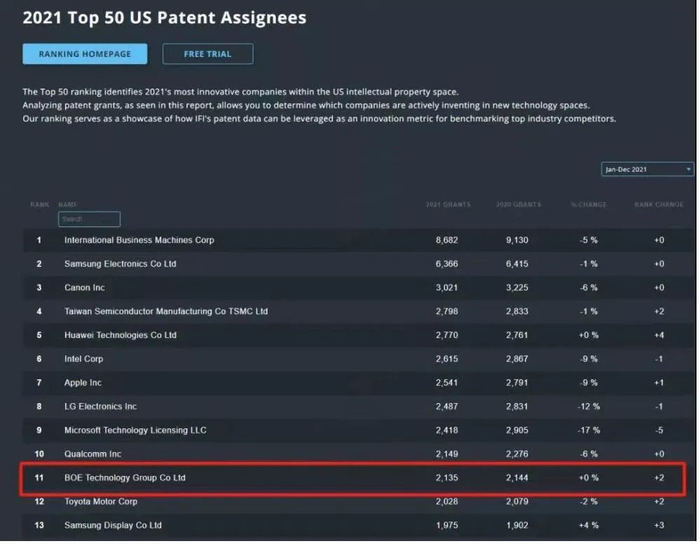
Task: Focus the name Search field
Action: (89, 219)
